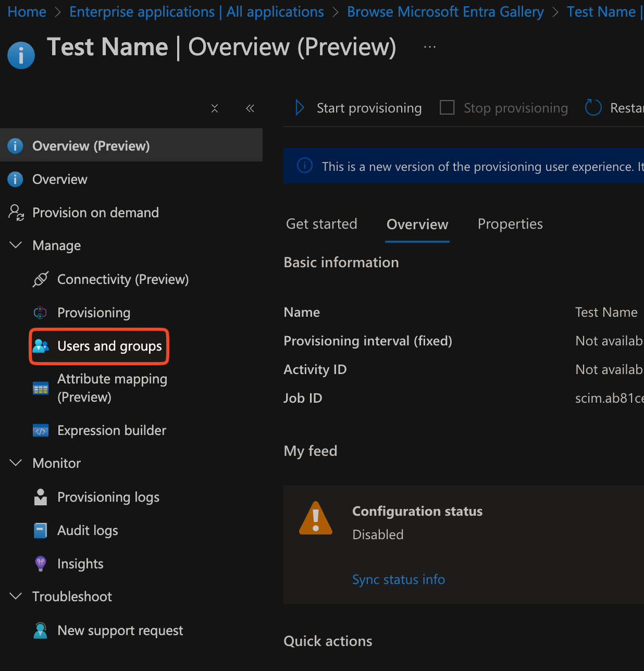The width and height of the screenshot is (644, 671).
Task: Click the Stop provisioning square checkbox
Action: (x=447, y=108)
